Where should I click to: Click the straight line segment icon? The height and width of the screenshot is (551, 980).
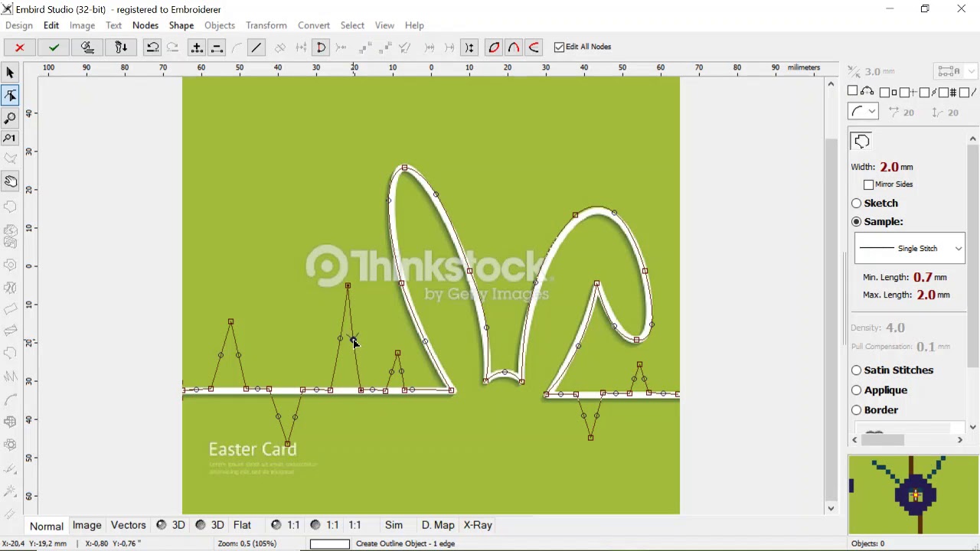[x=256, y=47]
